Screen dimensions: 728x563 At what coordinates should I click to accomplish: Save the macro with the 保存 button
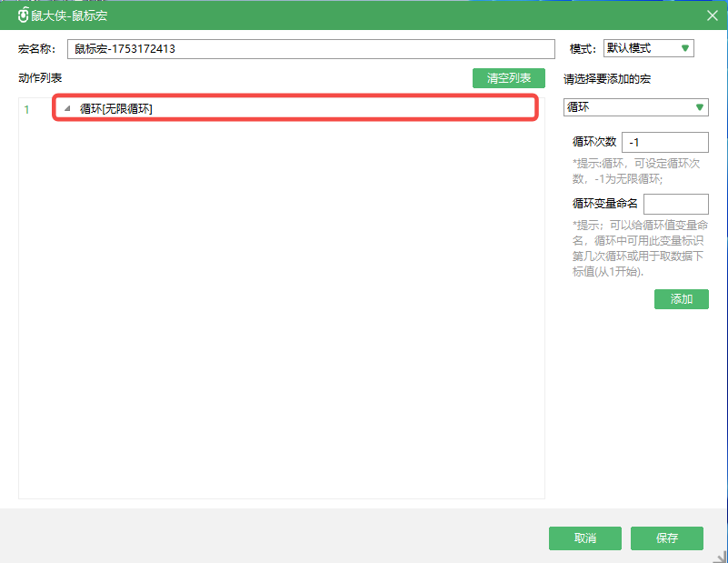667,538
